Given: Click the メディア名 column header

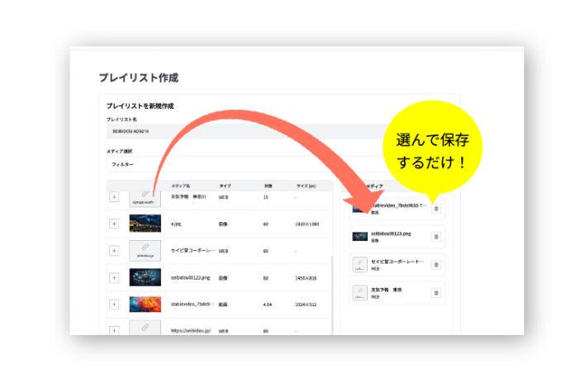Looking at the screenshot, I should [181, 186].
